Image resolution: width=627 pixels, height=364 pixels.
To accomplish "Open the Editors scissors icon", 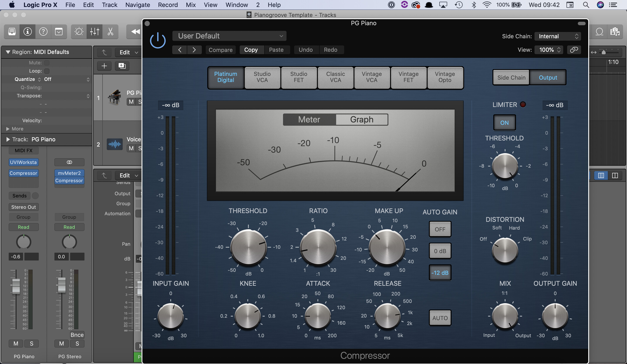I will point(110,32).
